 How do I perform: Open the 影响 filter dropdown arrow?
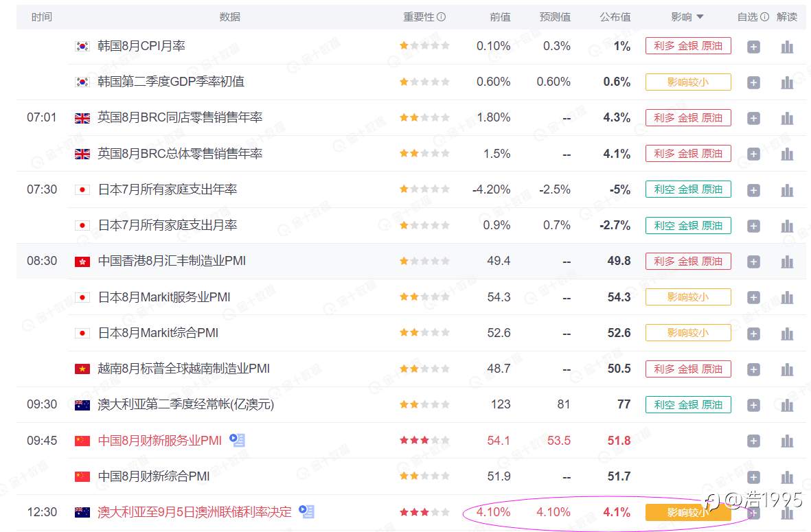coord(700,17)
